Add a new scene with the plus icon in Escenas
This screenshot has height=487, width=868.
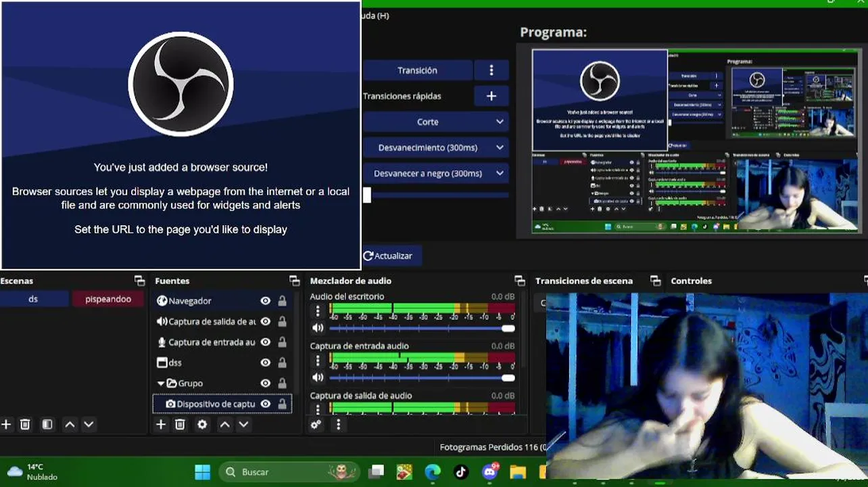click(6, 425)
